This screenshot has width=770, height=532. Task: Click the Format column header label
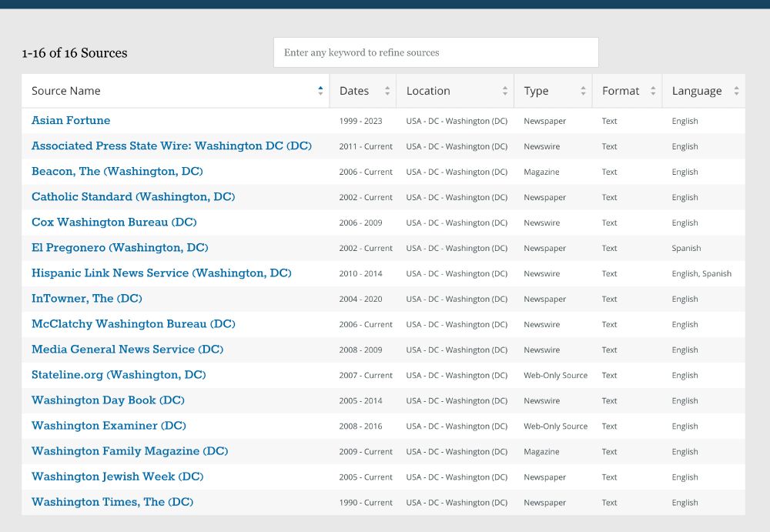[621, 91]
